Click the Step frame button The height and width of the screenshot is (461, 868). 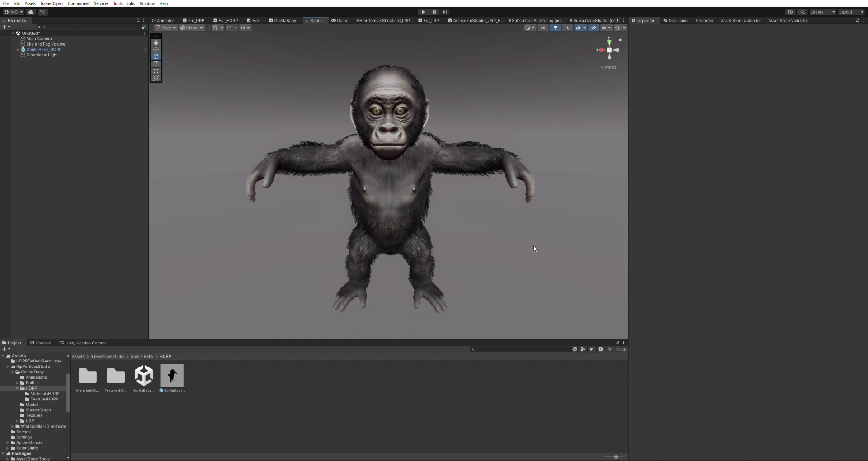point(445,12)
